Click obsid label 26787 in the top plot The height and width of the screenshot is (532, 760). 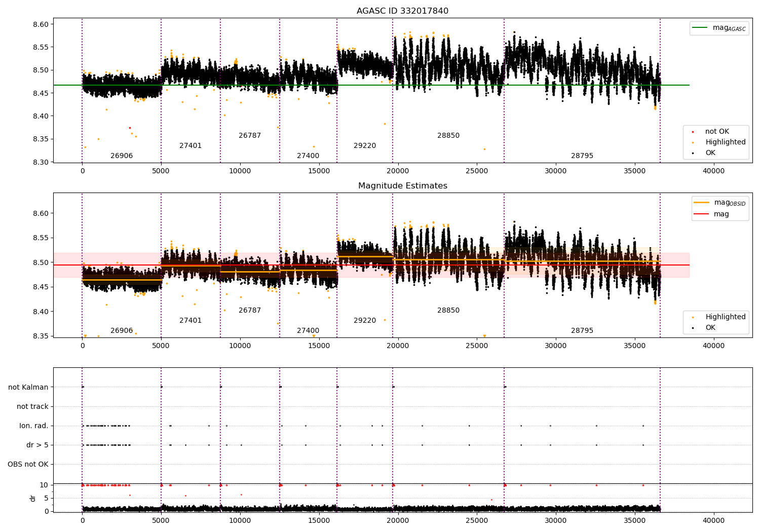[x=250, y=136]
